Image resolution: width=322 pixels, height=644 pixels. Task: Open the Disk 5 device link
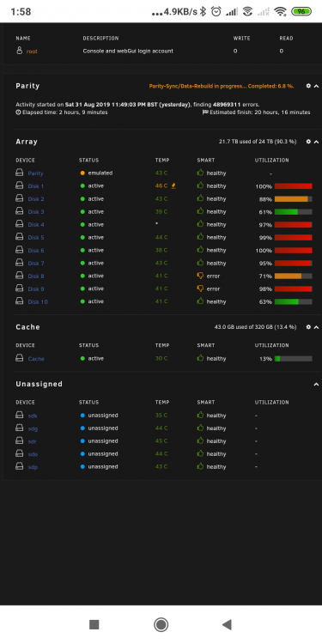36,237
